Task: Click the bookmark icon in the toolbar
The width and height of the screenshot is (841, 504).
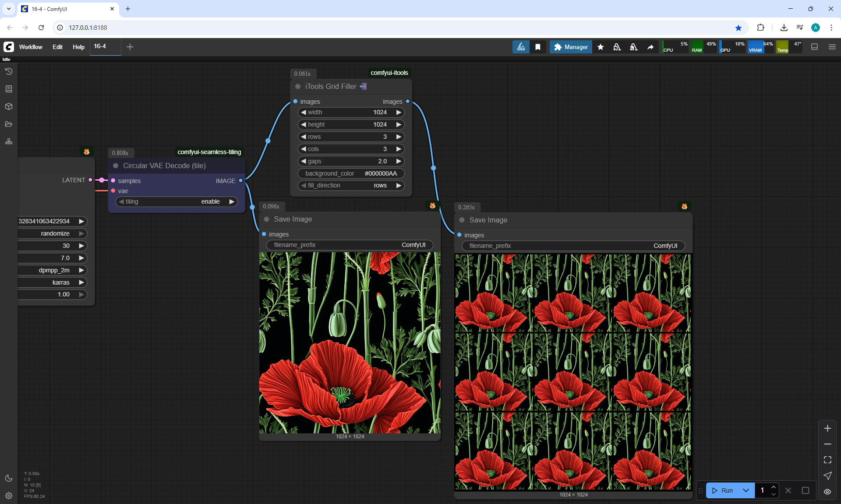Action: click(x=538, y=47)
